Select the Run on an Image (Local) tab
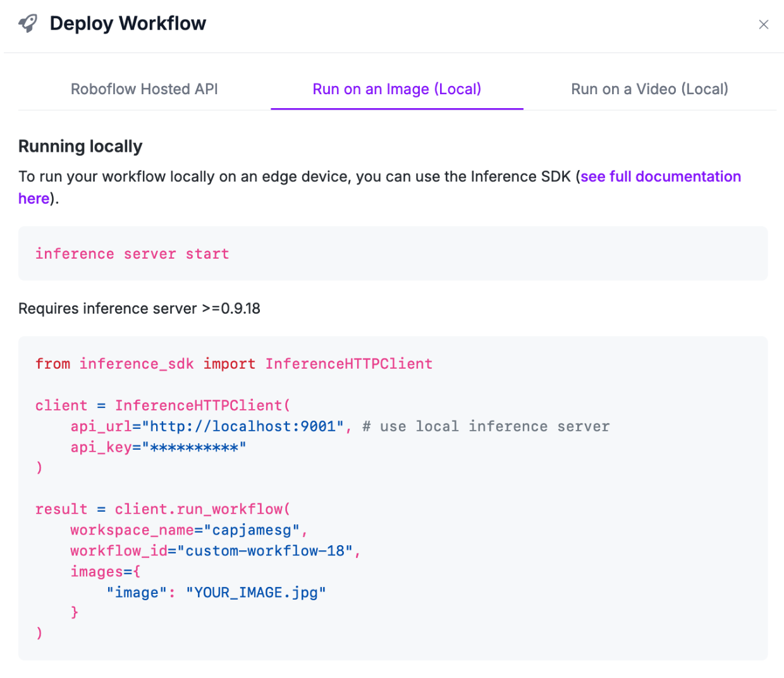The image size is (784, 678). click(x=396, y=89)
